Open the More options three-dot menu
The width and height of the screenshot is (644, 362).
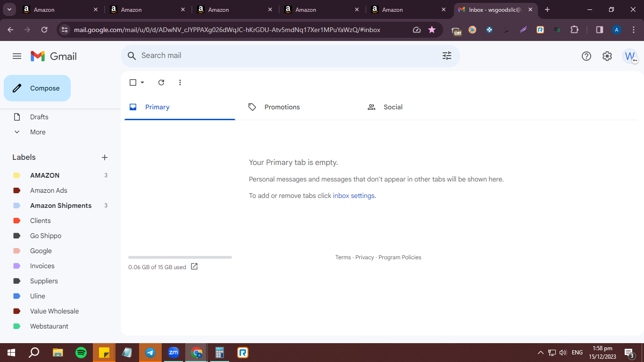pos(180,82)
